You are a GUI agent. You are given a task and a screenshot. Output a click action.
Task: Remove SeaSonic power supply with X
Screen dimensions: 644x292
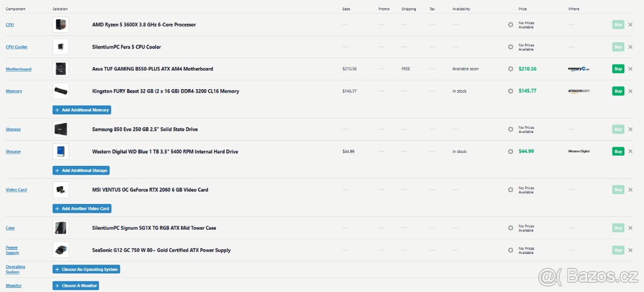[x=631, y=250]
